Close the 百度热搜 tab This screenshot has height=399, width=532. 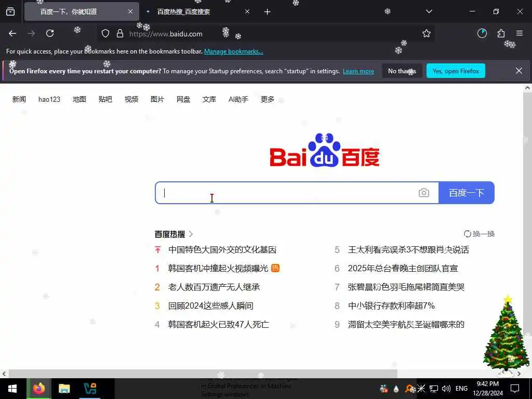(x=247, y=11)
